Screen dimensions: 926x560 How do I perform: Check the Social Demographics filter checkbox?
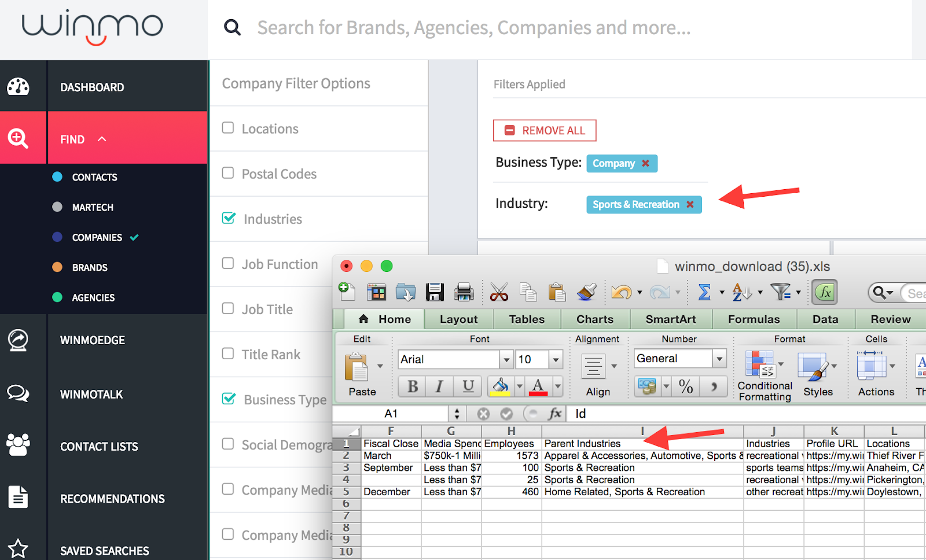click(x=228, y=443)
